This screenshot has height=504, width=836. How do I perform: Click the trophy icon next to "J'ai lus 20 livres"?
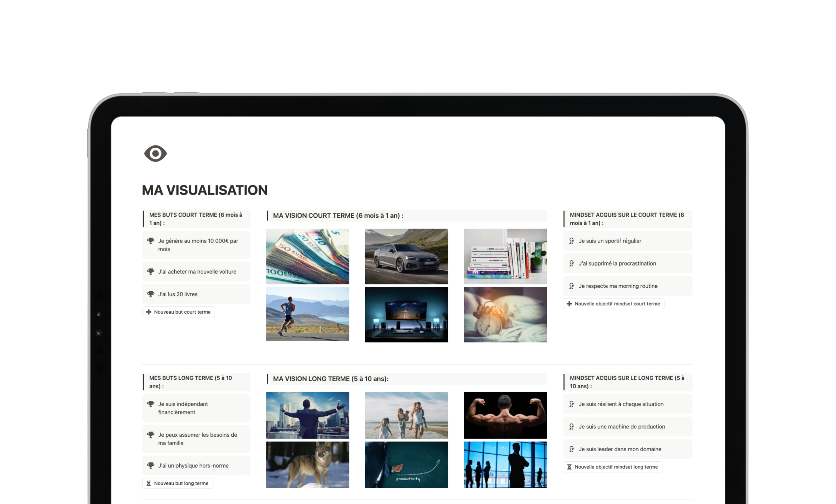151,294
